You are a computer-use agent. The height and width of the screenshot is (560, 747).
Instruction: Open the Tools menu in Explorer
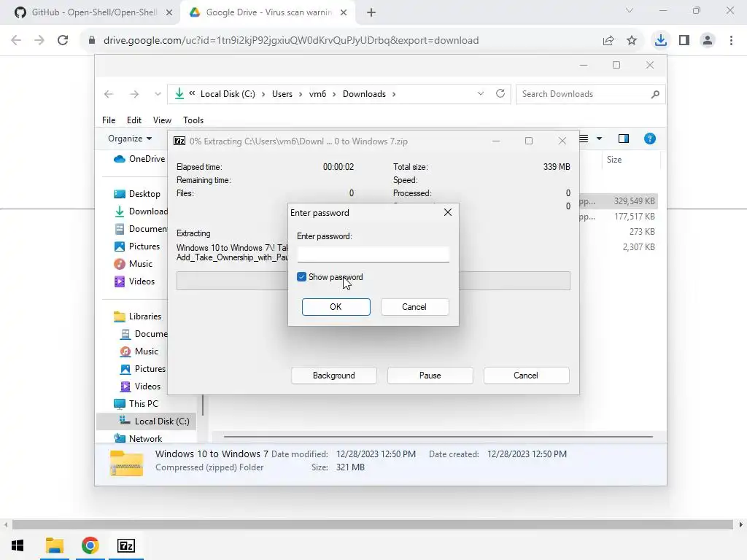click(193, 120)
